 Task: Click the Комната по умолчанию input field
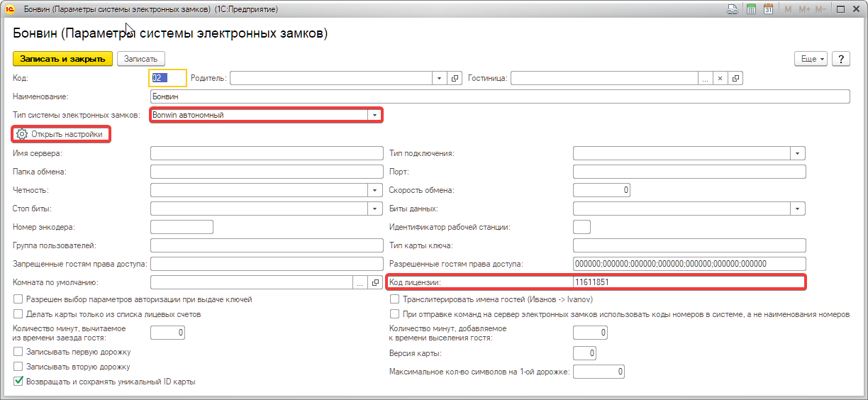point(252,282)
